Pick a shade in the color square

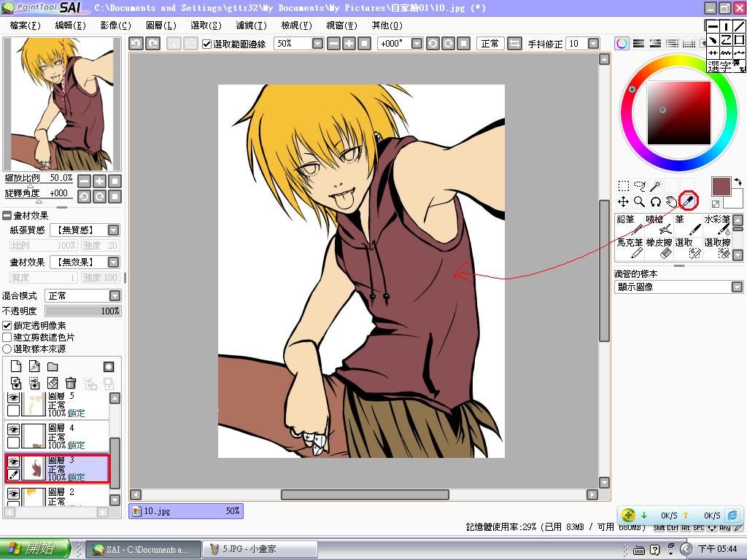point(679,112)
